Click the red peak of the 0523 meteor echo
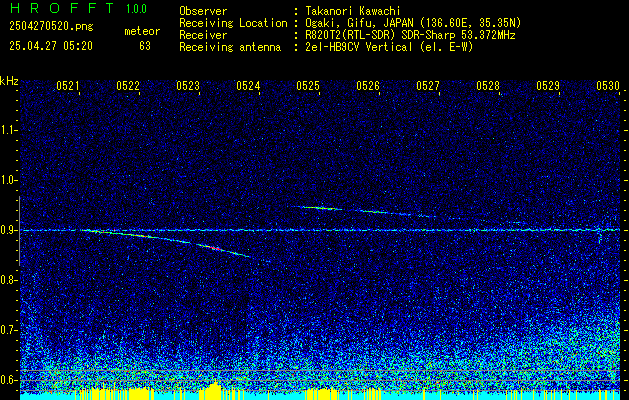 (x=215, y=249)
